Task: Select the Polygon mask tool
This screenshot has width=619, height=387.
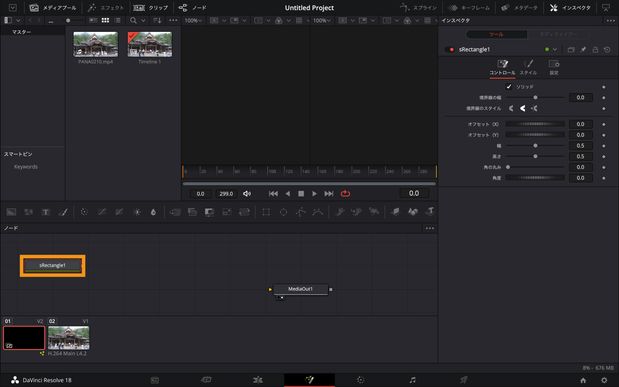Action: coord(301,212)
